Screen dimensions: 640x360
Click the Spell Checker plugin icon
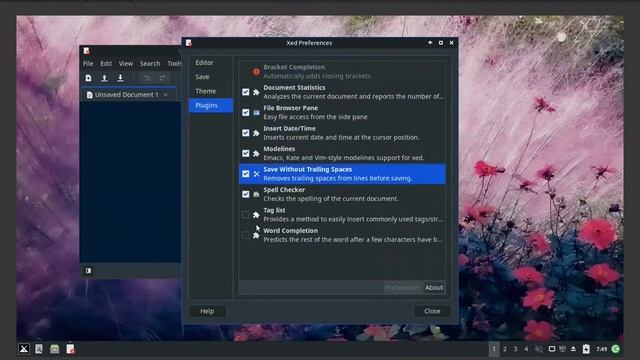[x=256, y=194]
